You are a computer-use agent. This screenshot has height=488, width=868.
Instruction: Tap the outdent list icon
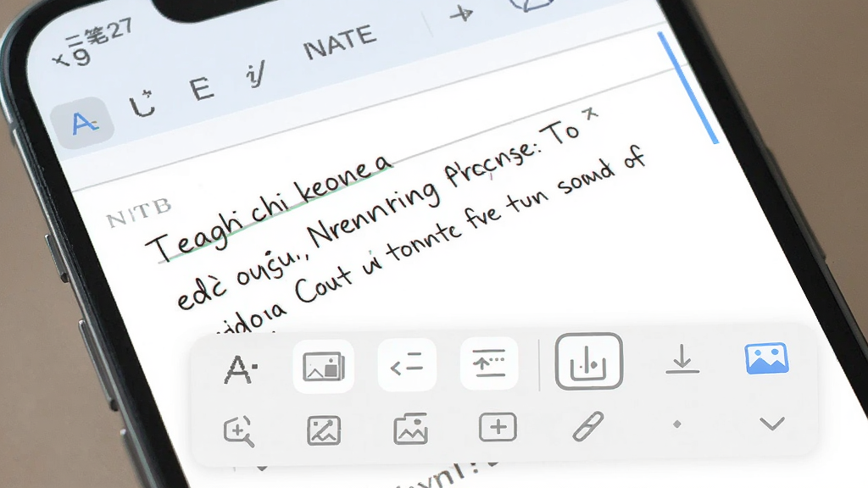click(x=407, y=365)
